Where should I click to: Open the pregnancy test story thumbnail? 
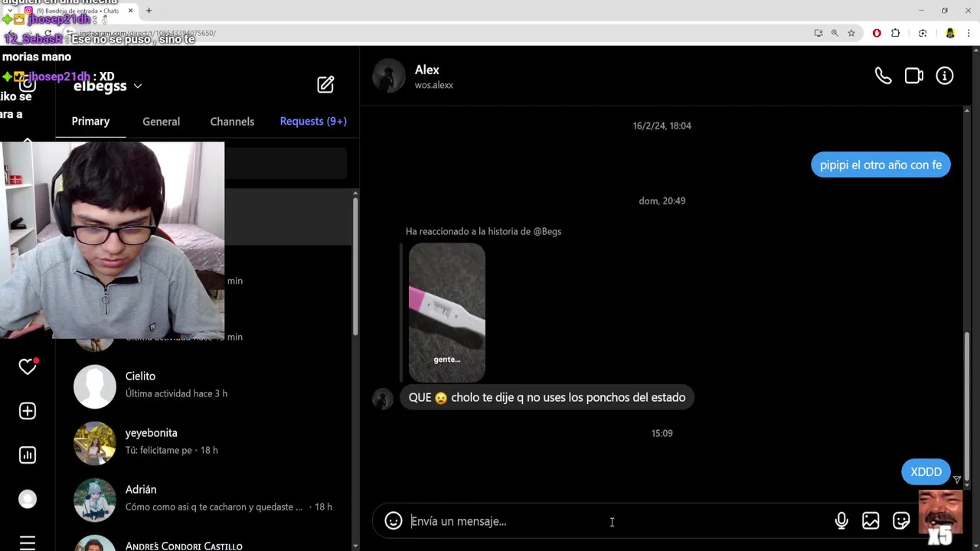(447, 312)
